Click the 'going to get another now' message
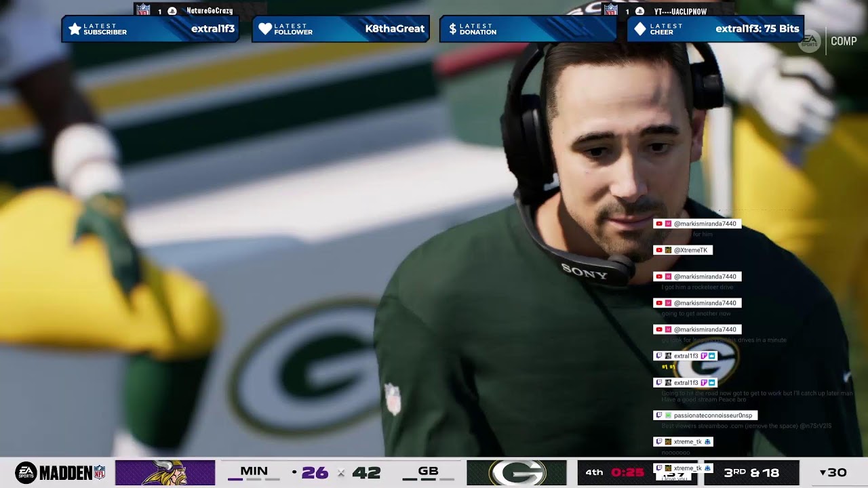Viewport: 868px width, 488px height. coord(696,314)
